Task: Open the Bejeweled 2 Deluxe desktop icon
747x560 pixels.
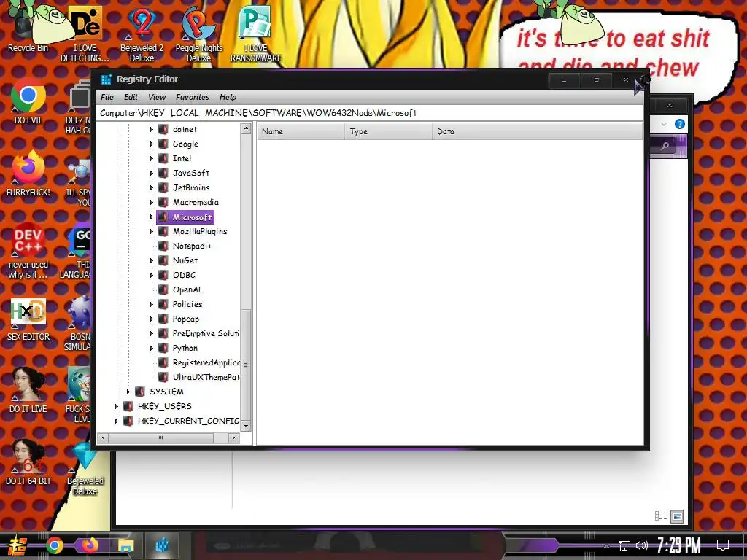Action: pos(142,34)
